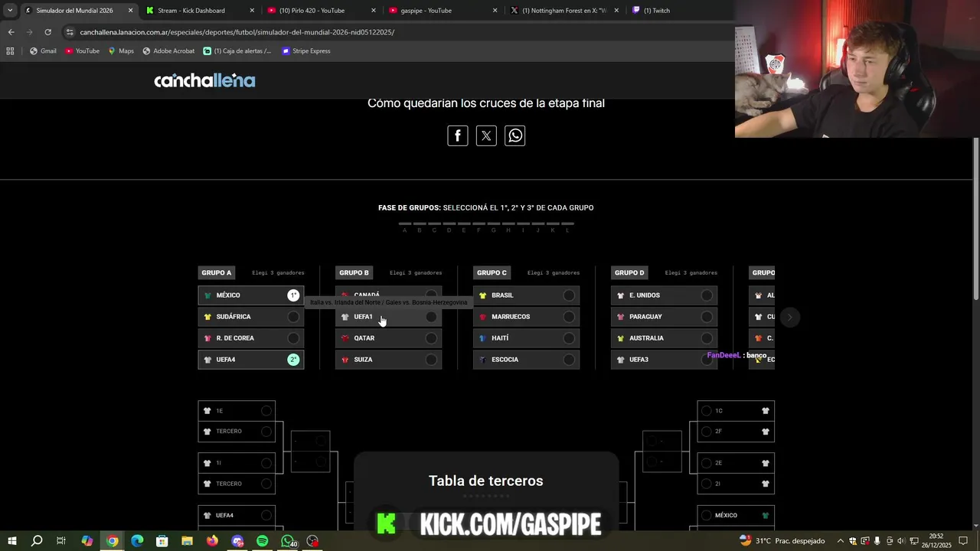Click the canchallena logo
Image resolution: width=980 pixels, height=551 pixels.
coord(204,80)
